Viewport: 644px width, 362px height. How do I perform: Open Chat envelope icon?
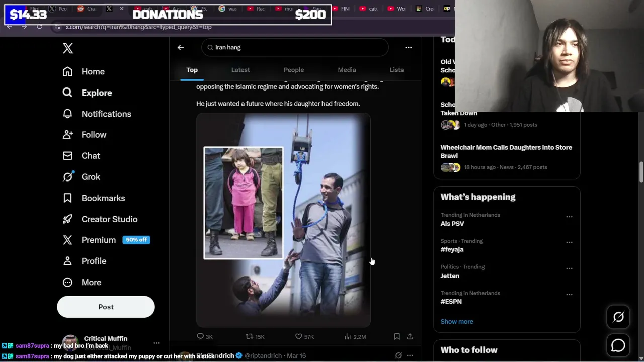(x=67, y=156)
